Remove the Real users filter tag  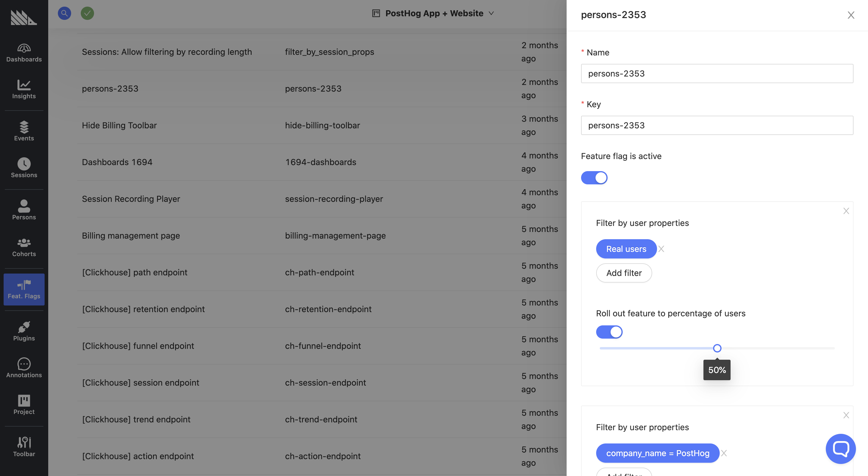coord(662,248)
